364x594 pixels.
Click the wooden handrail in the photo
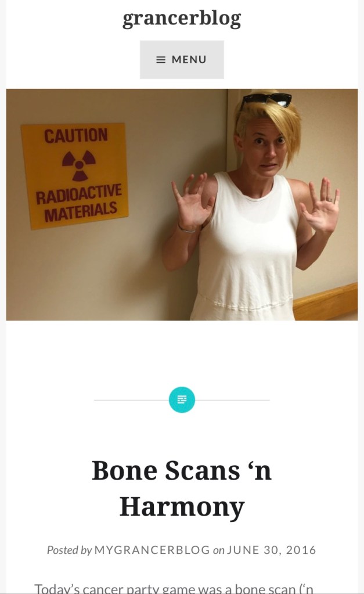(326, 303)
